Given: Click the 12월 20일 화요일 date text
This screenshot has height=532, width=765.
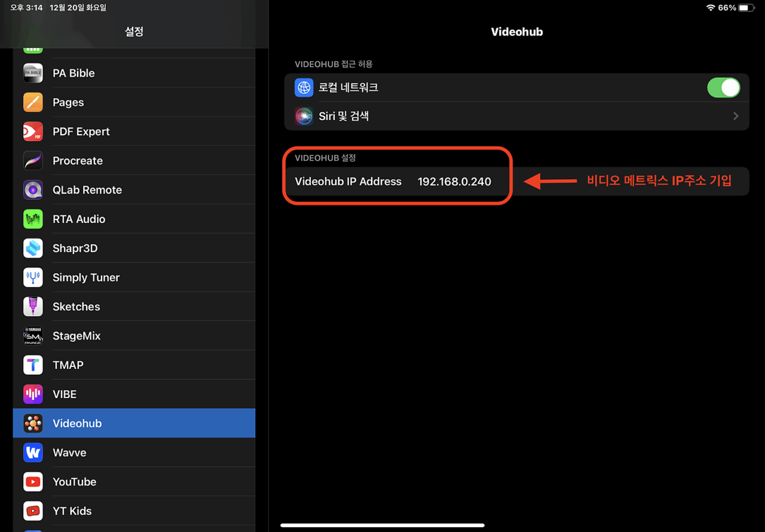Looking at the screenshot, I should point(78,8).
